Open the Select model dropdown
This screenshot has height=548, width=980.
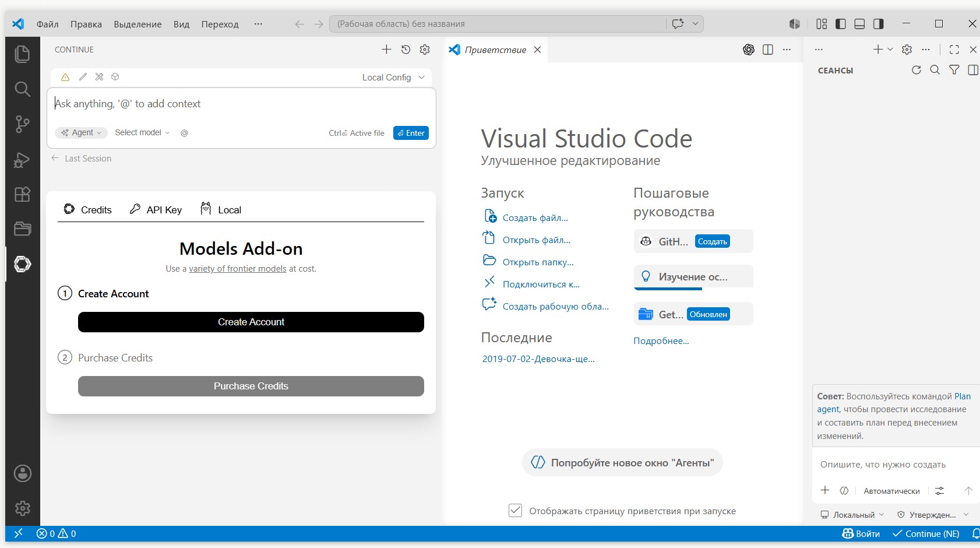tap(142, 133)
